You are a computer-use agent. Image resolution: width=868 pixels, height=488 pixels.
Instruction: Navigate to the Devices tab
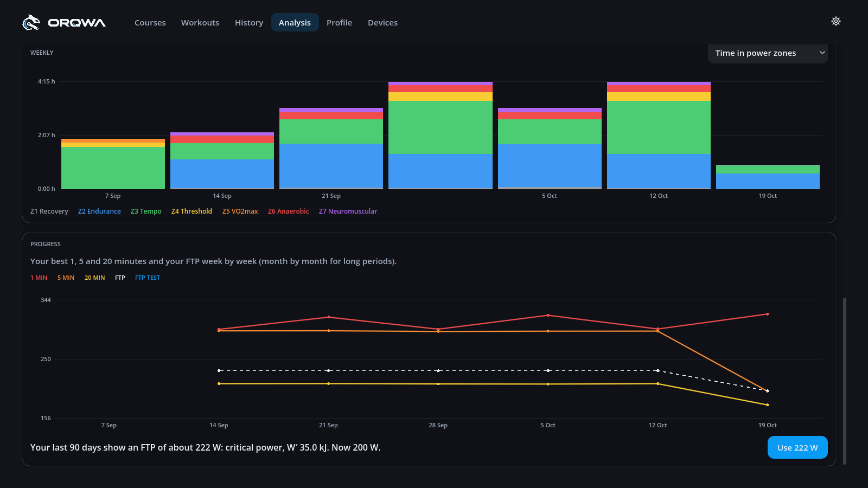382,23
